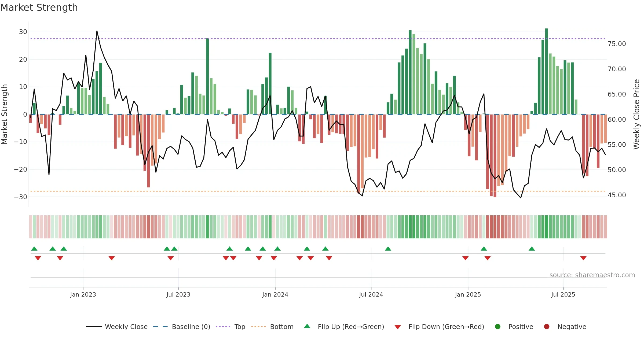The width and height of the screenshot is (644, 362).
Task: Click the Negative red dot legend item
Action: pos(565,327)
